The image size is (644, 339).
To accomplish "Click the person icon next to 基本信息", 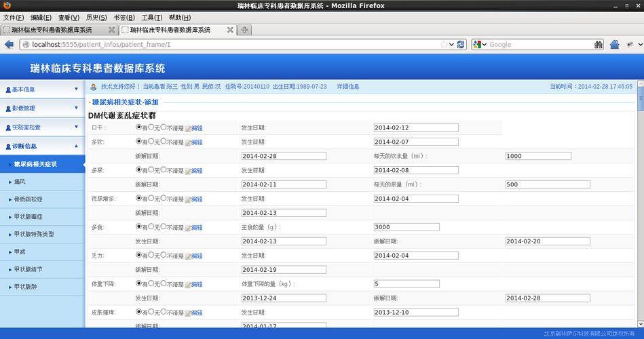I will pos(8,89).
